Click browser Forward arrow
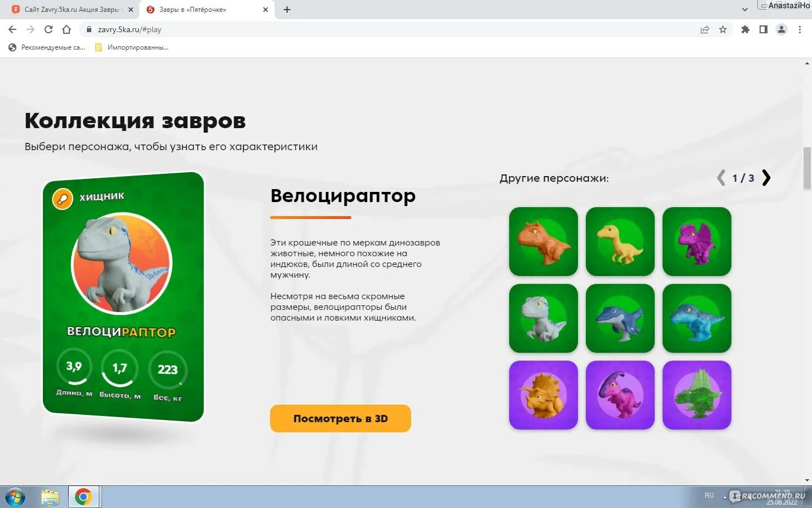The image size is (812, 508). [x=30, y=29]
